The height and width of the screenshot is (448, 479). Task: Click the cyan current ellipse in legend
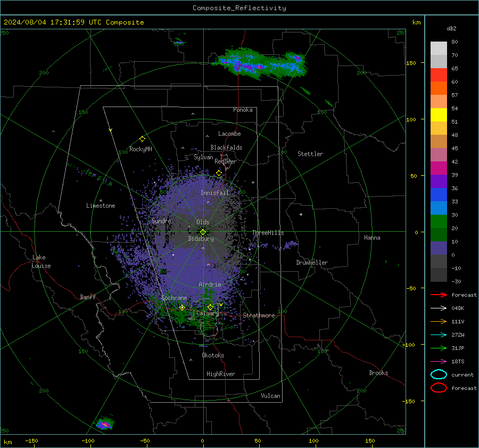[x=439, y=374]
